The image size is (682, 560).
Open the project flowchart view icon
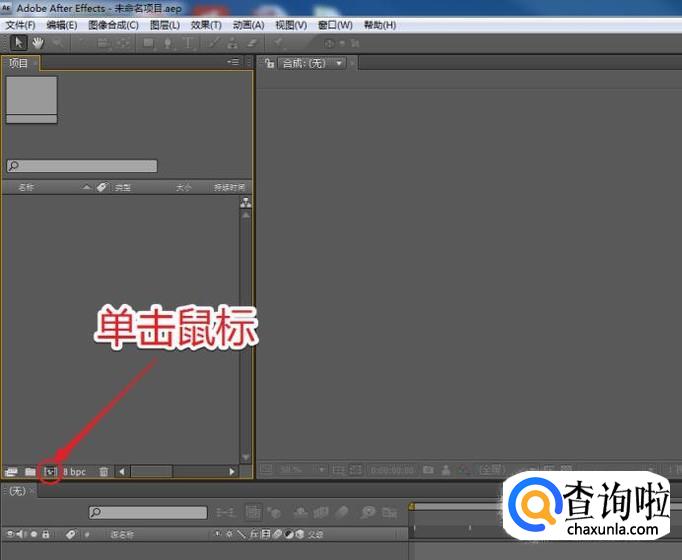(246, 203)
